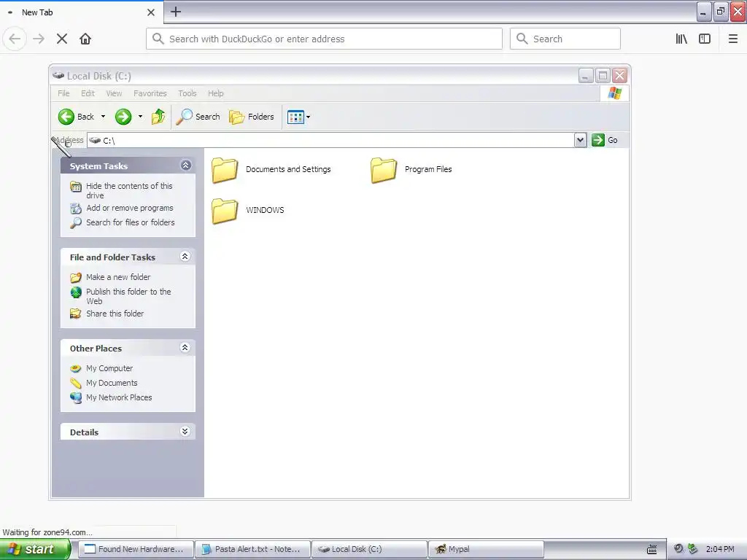The width and height of the screenshot is (747, 560).
Task: Click the browser Search box
Action: click(x=565, y=39)
